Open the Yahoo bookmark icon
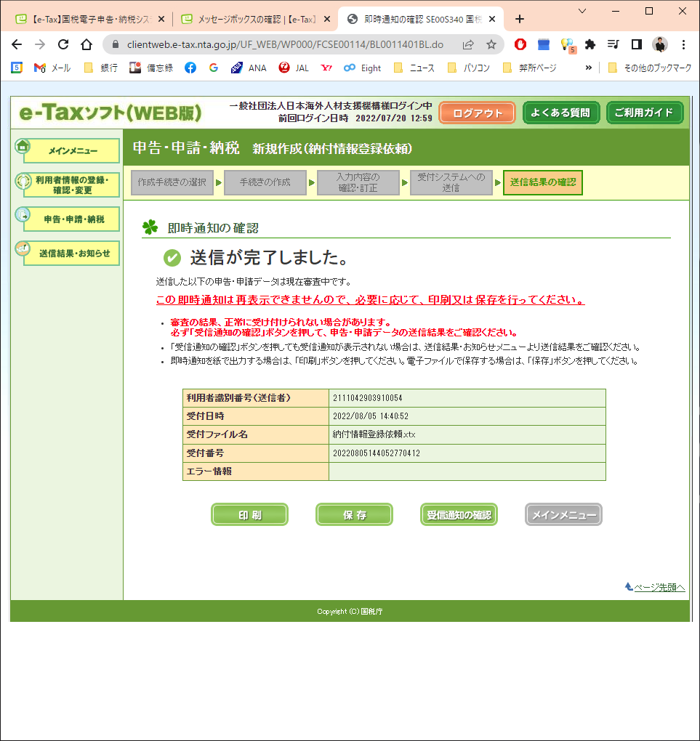This screenshot has width=700, height=741. pyautogui.click(x=326, y=68)
